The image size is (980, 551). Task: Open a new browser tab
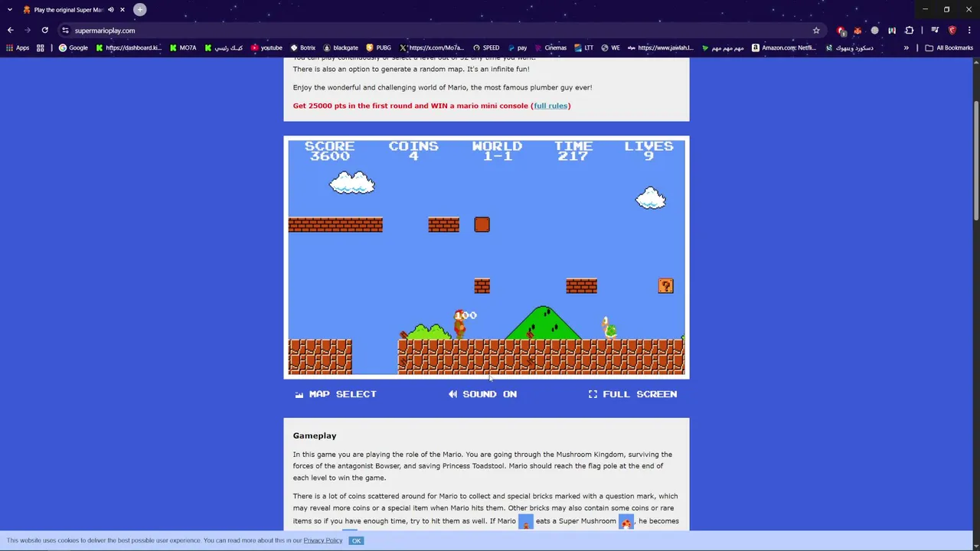[140, 10]
